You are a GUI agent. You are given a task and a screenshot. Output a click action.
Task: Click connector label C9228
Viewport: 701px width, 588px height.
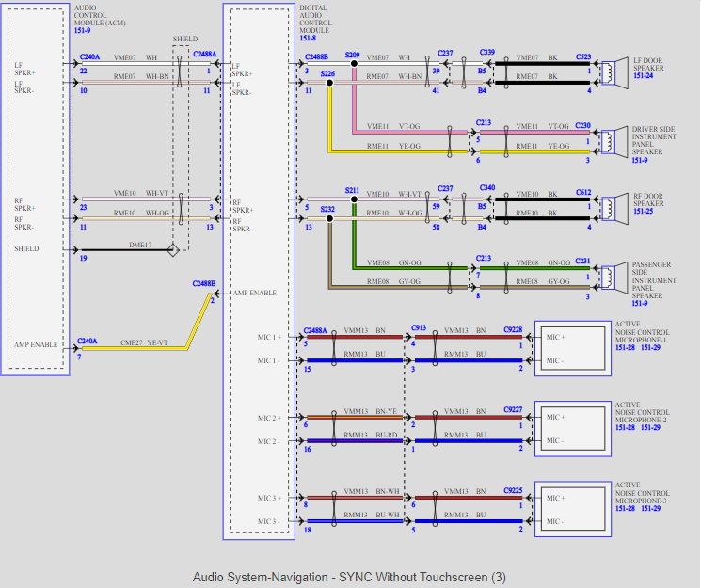pos(513,329)
